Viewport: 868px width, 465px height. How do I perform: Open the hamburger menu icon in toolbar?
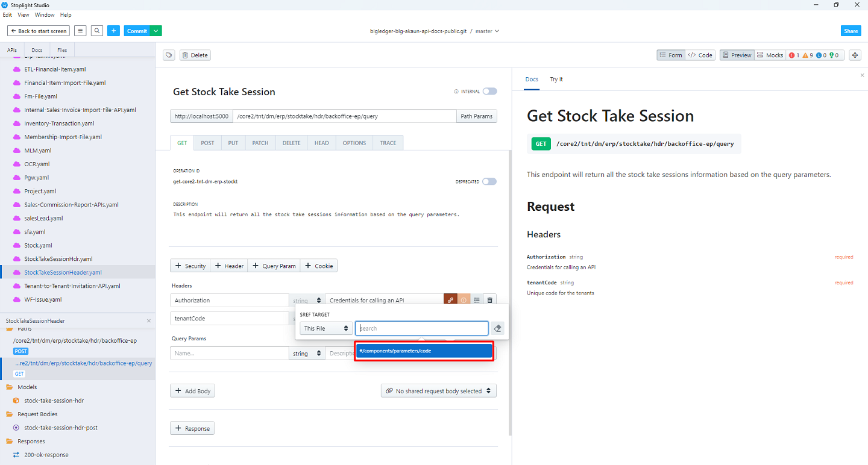pos(80,31)
